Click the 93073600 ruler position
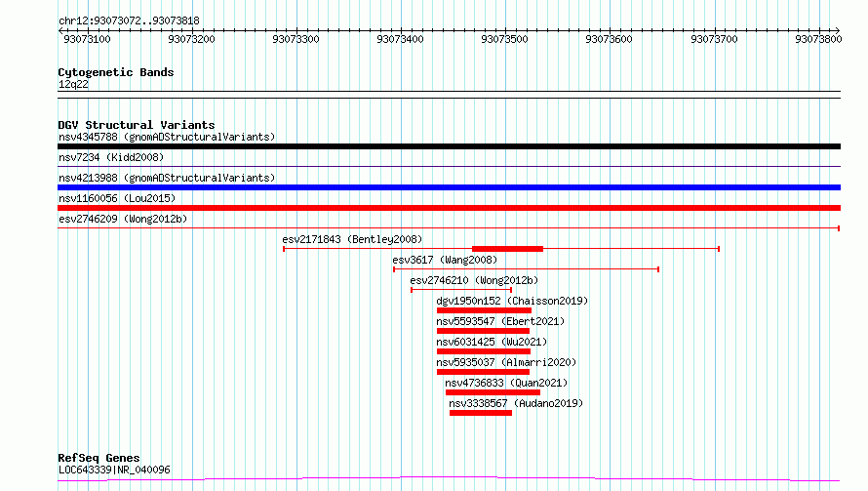The width and height of the screenshot is (868, 491). coord(609,39)
